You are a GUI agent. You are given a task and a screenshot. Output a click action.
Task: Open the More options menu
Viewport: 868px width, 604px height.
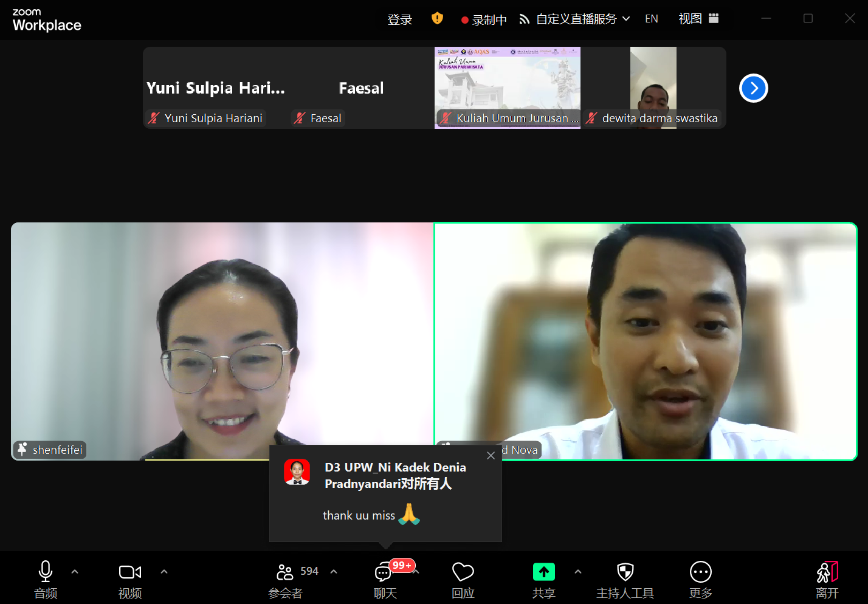pos(700,572)
